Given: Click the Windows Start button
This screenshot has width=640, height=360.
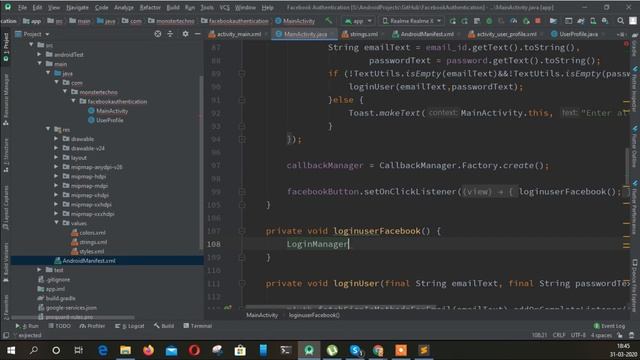Looking at the screenshot, I should pyautogui.click(x=11, y=350).
